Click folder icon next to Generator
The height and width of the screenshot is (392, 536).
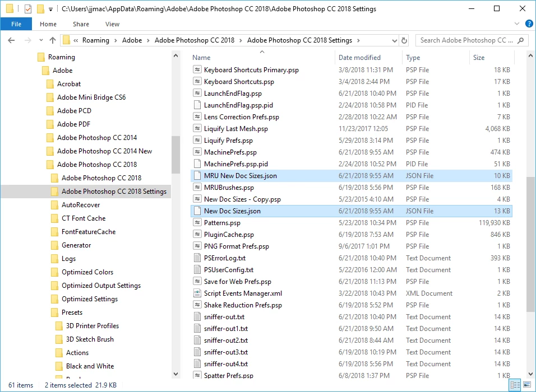coord(54,245)
